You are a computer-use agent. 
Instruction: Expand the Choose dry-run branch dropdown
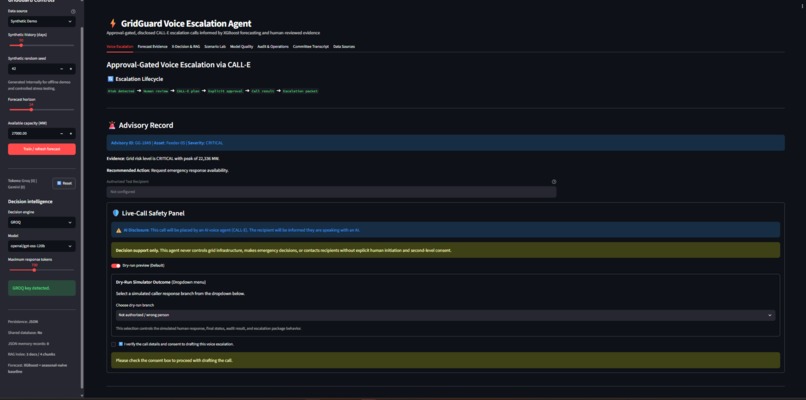(445, 315)
